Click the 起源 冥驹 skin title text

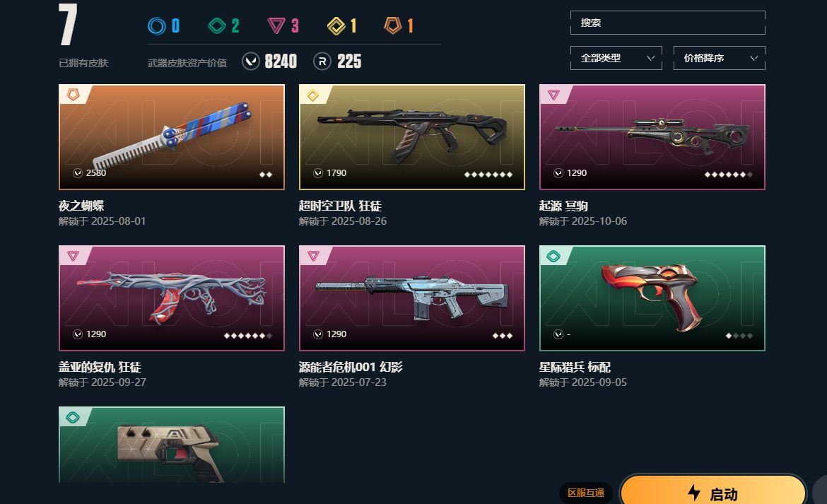tap(563, 206)
